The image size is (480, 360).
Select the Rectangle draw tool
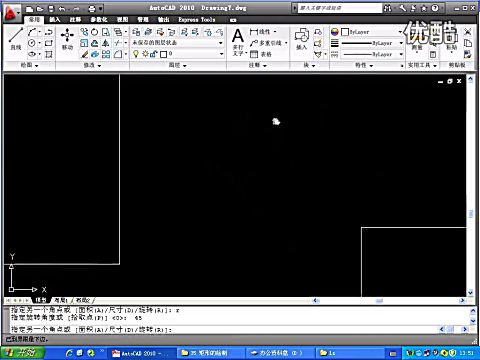pos(49,43)
